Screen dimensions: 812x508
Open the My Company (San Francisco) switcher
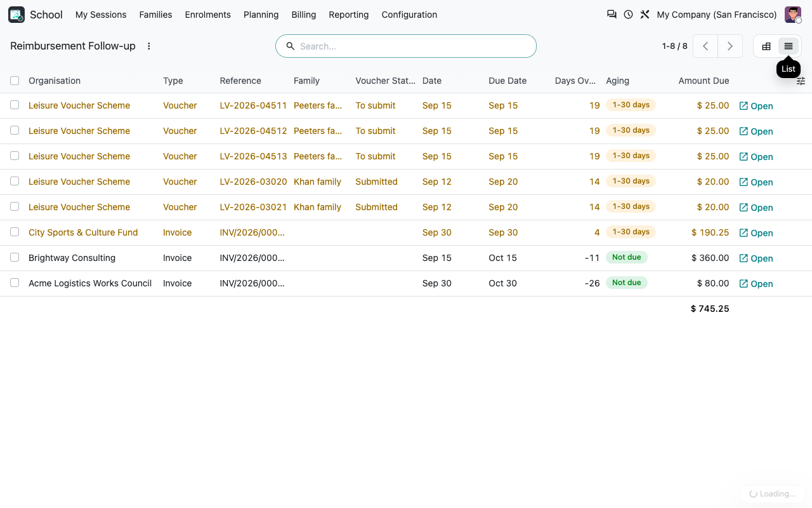tap(717, 15)
